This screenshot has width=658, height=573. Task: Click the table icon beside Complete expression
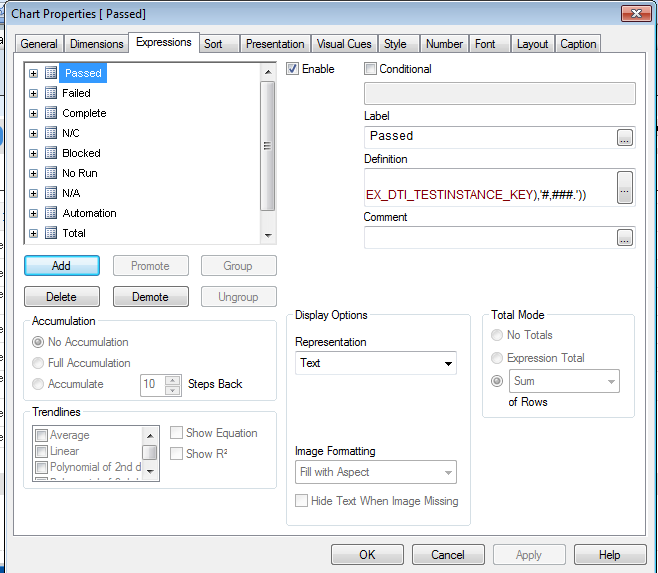click(x=51, y=113)
